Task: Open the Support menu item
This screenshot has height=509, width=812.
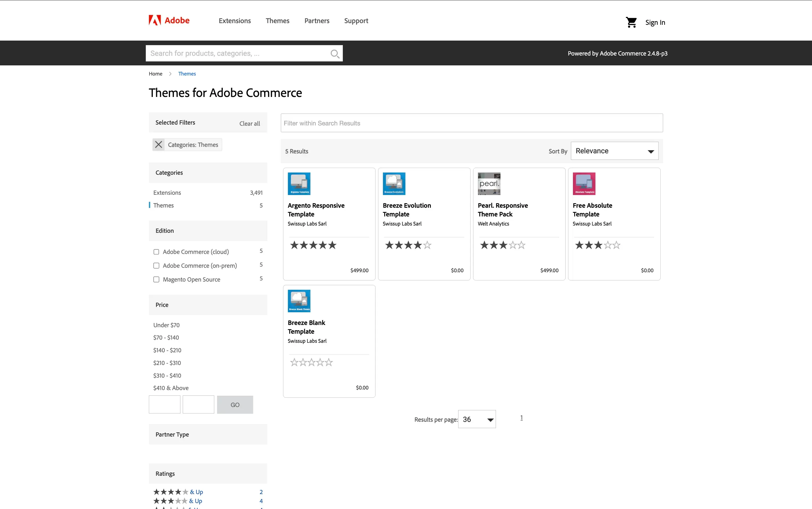Action: coord(356,21)
